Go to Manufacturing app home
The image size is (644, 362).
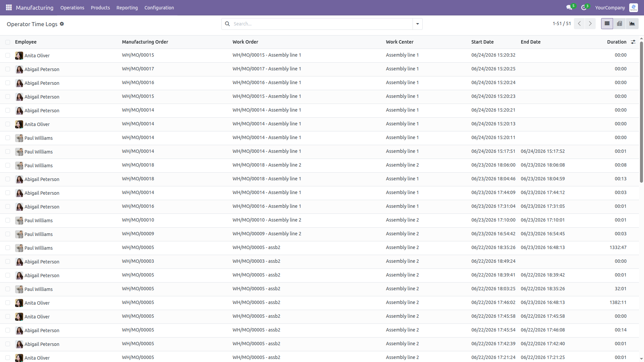coord(35,7)
